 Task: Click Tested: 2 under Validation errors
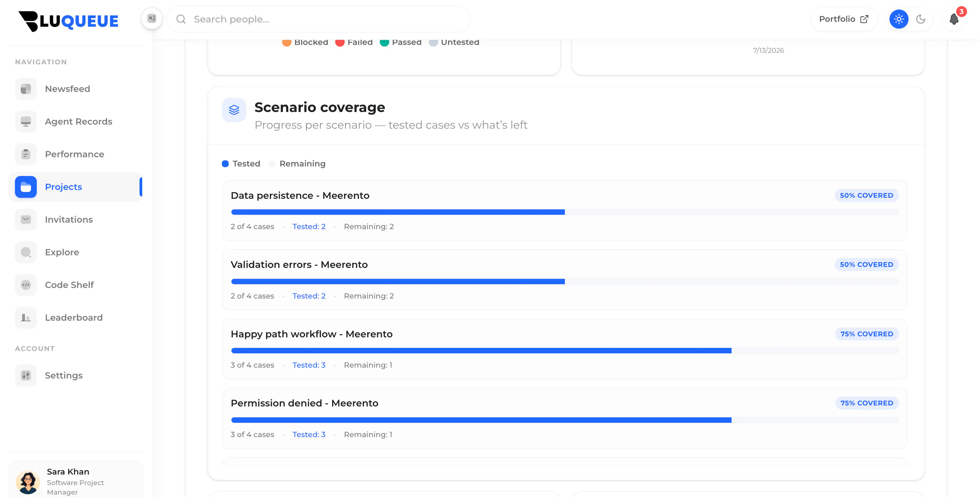tap(309, 296)
